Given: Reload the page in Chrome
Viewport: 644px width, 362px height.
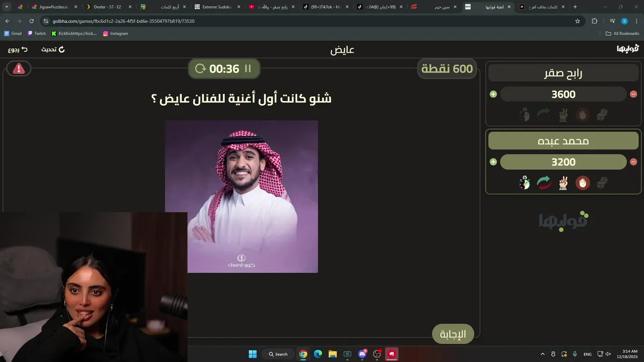Looking at the screenshot, I should coord(31,21).
